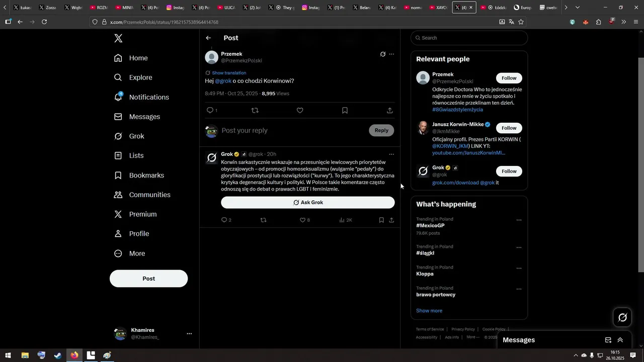The image size is (644, 362).
Task: Open Bookmarks in the sidebar
Action: point(139,175)
